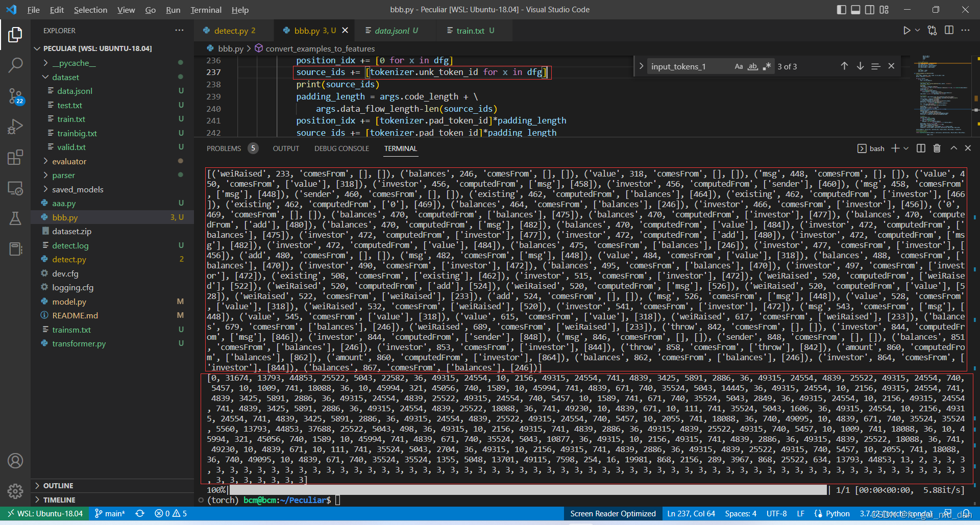Click WSL: Ubuntu-18.04 remote indicator

click(x=45, y=514)
